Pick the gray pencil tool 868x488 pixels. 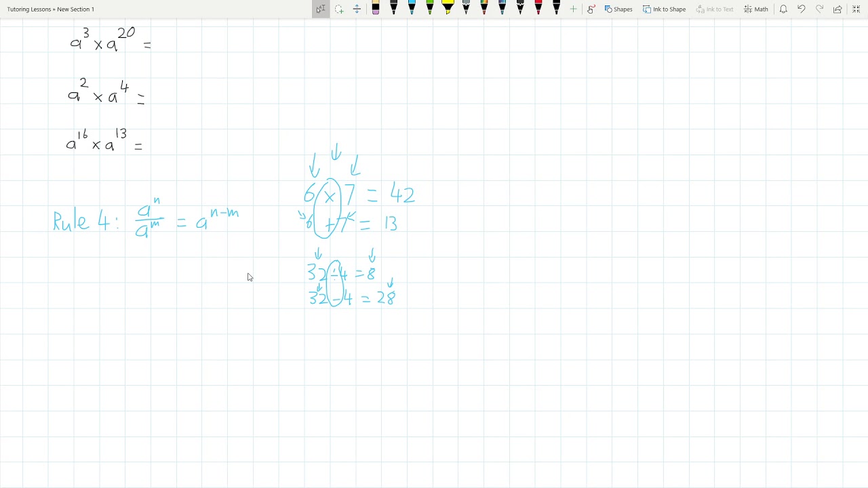pyautogui.click(x=466, y=9)
